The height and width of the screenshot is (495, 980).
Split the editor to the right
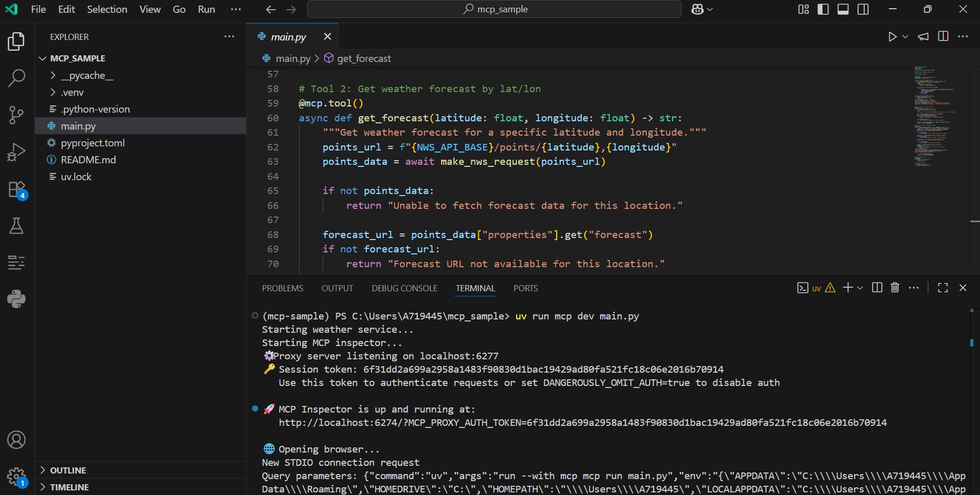click(x=943, y=36)
